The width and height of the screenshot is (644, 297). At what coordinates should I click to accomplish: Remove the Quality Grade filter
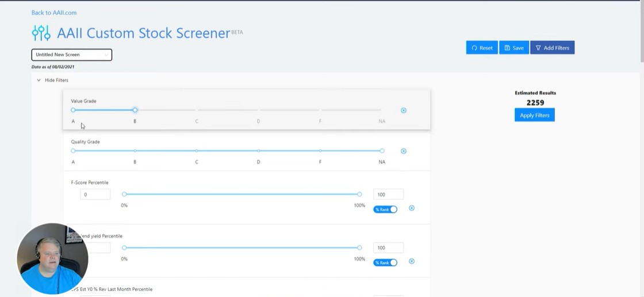403,151
